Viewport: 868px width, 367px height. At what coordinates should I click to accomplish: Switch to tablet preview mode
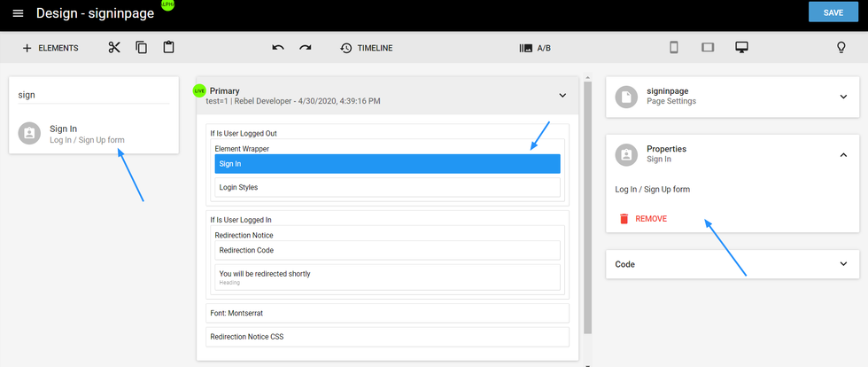tap(708, 48)
